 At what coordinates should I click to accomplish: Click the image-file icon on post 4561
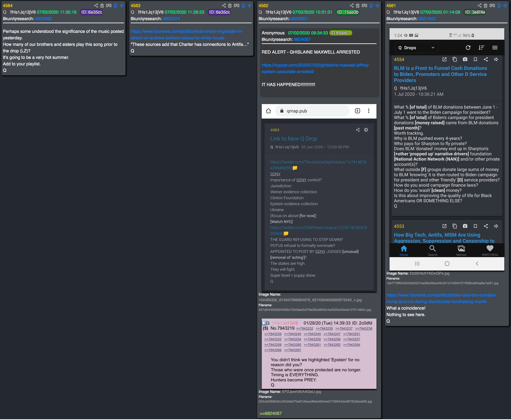pos(499,6)
